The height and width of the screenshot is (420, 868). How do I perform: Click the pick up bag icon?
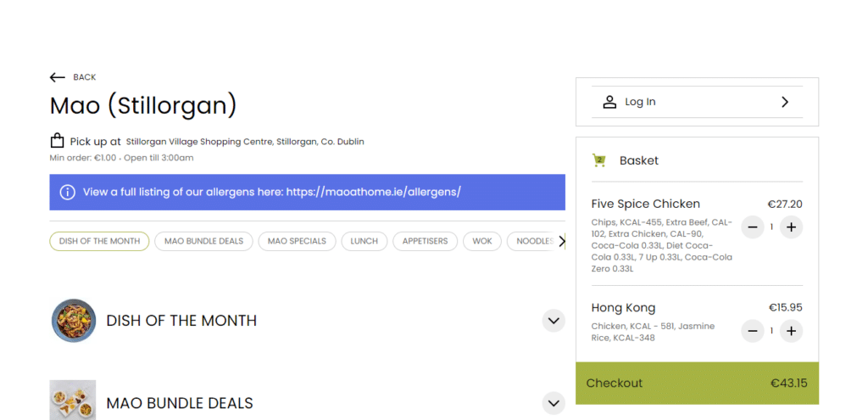tap(57, 141)
